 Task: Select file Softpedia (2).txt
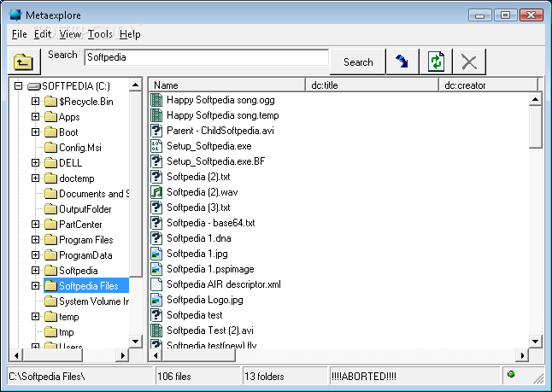[x=198, y=177]
